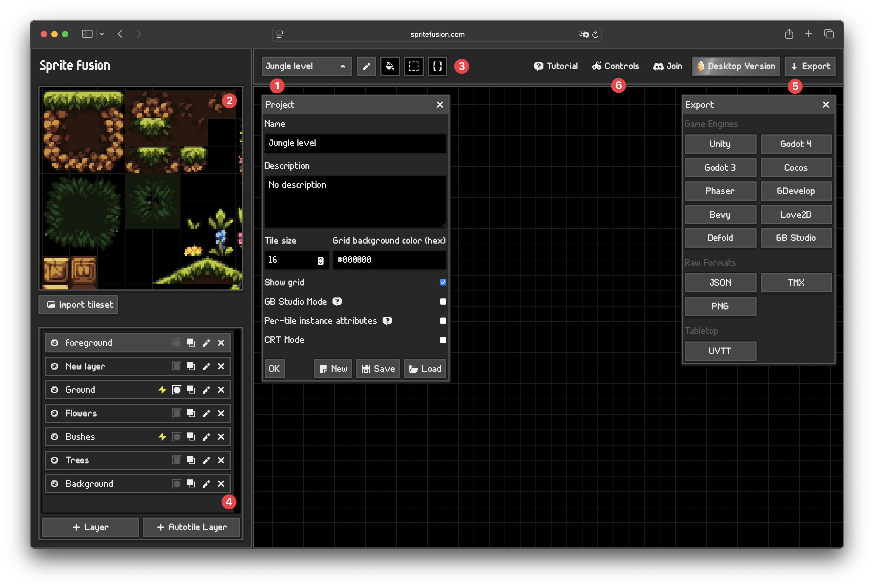Duplicate the Bushes layer

pos(191,436)
